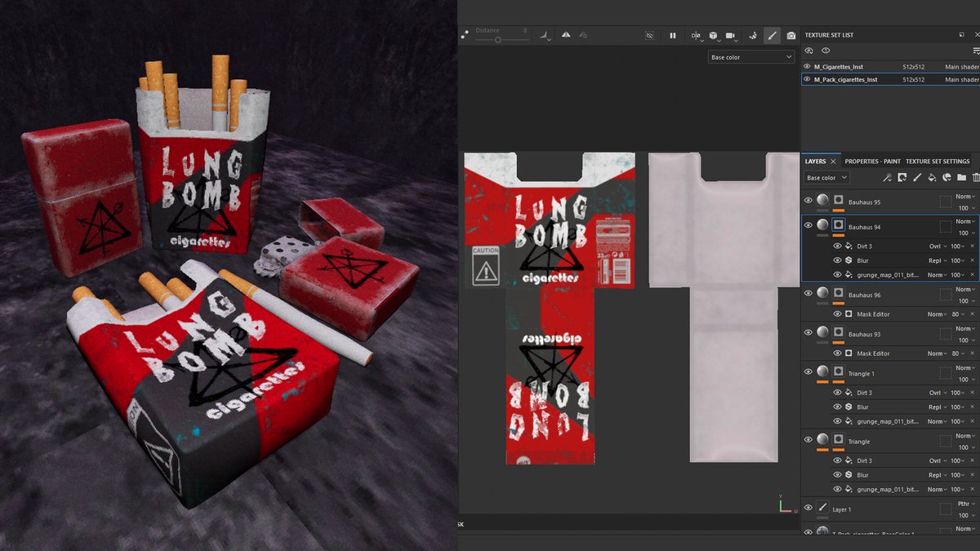Close the Texture Set List panel
The image size is (980, 551).
[x=976, y=35]
